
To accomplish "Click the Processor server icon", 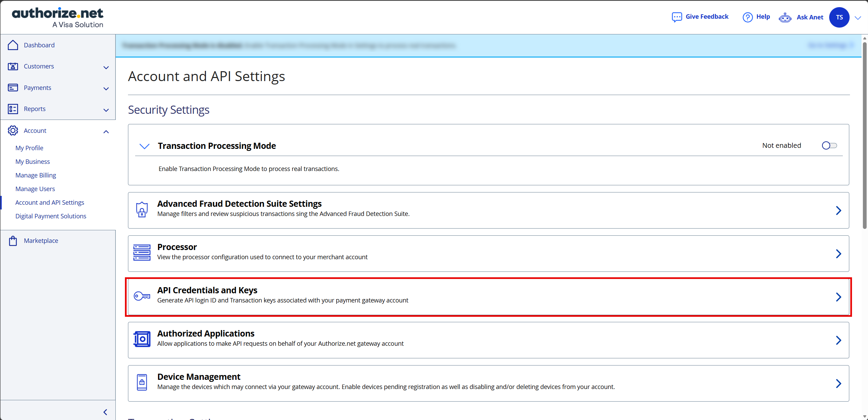I will [x=142, y=253].
